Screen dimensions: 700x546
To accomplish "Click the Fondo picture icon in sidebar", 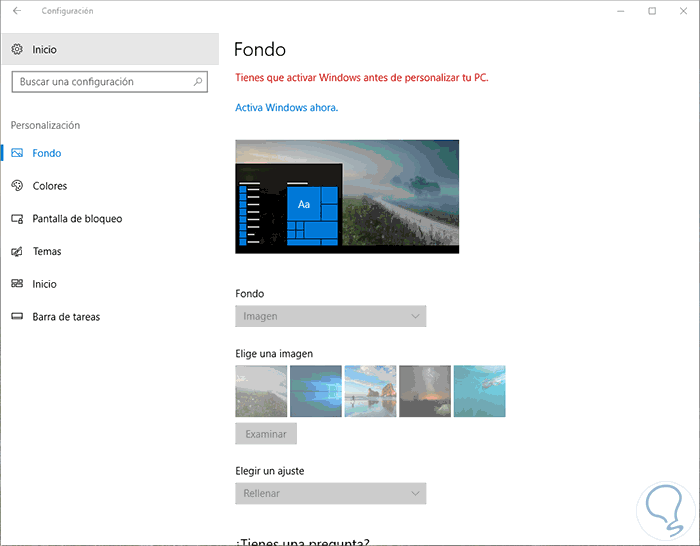I will (x=17, y=153).
